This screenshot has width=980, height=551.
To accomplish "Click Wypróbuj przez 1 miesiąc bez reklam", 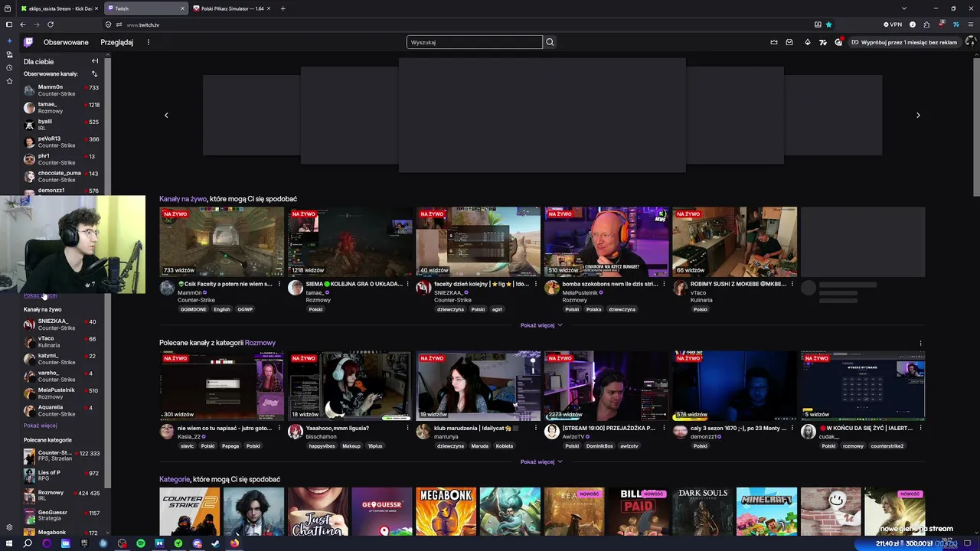I will coord(903,42).
